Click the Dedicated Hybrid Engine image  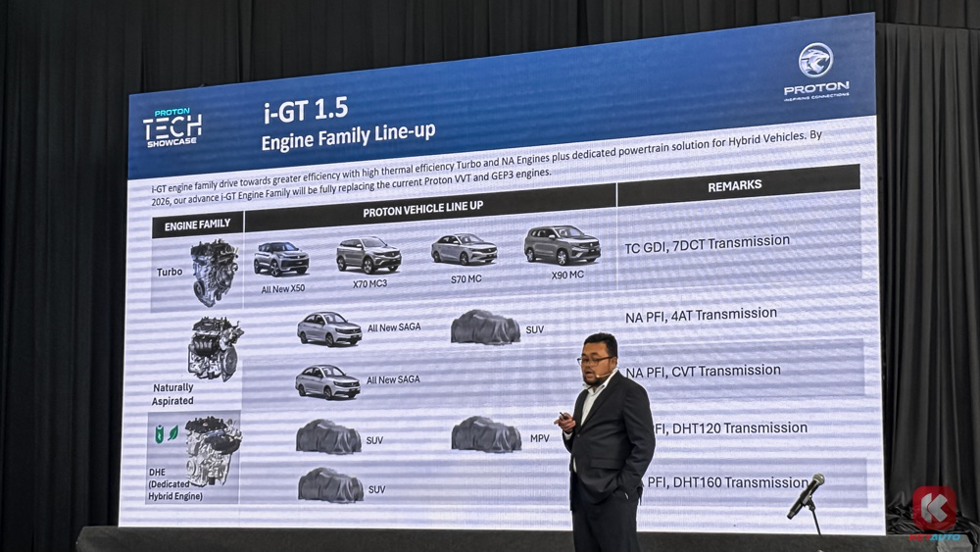(x=213, y=450)
